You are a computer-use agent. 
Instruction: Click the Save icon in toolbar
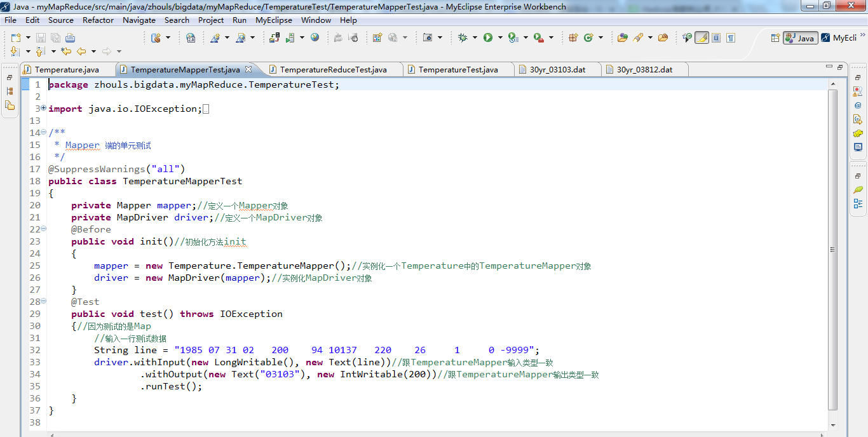click(x=41, y=38)
